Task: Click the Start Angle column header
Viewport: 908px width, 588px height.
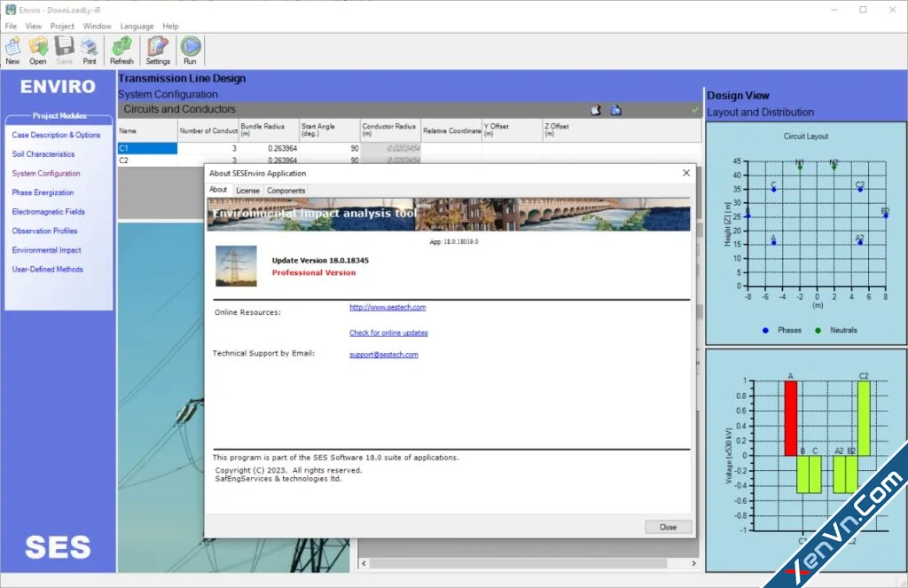Action: click(330, 131)
